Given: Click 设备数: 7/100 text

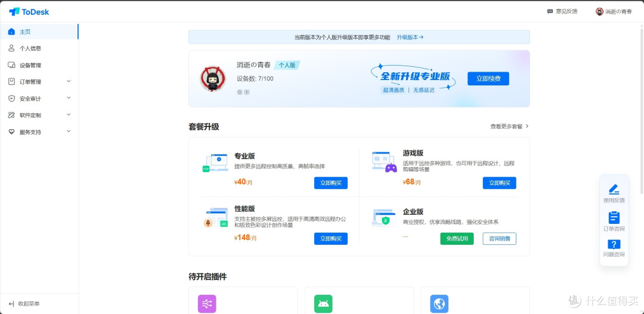Looking at the screenshot, I should [x=255, y=79].
